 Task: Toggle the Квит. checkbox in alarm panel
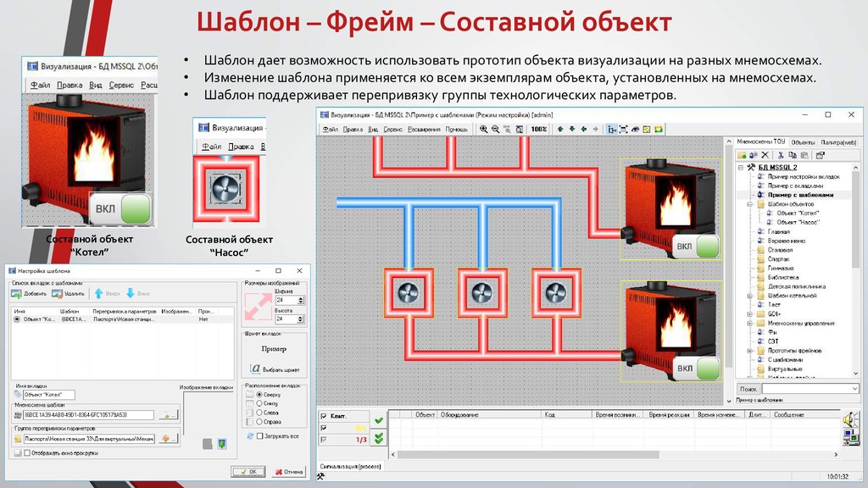pos(324,415)
